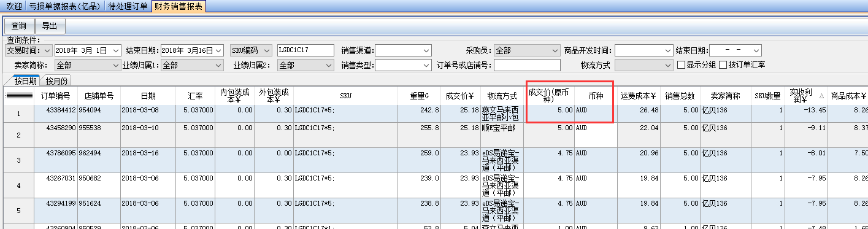Screen dimensions: 868x229
Task: Switch to the 待处理订单 tab
Action: [x=128, y=6]
